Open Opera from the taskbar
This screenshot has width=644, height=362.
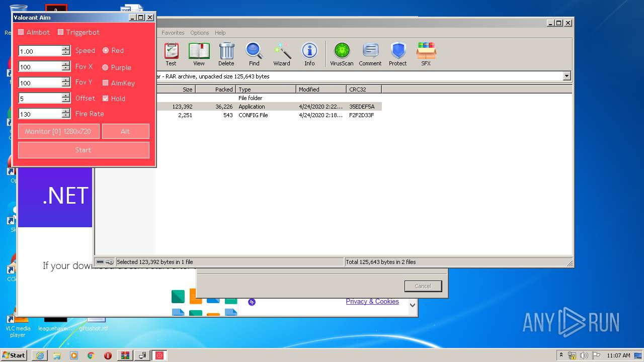point(108,355)
